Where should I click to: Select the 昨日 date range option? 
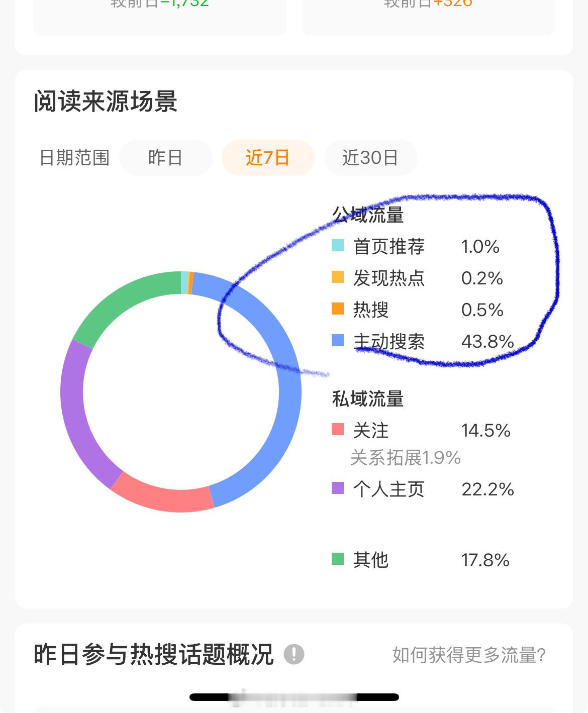pyautogui.click(x=165, y=158)
